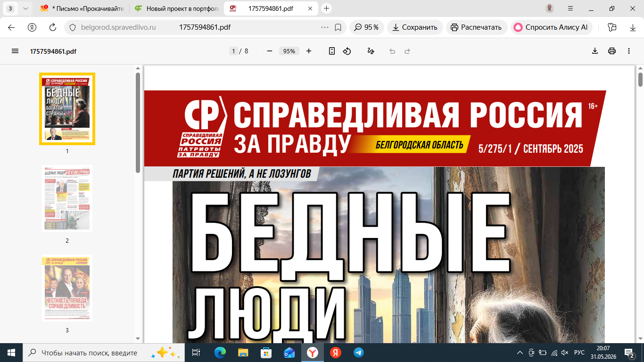The width and height of the screenshot is (644, 362).
Task: Open the browser downloads panel
Action: coord(633,27)
